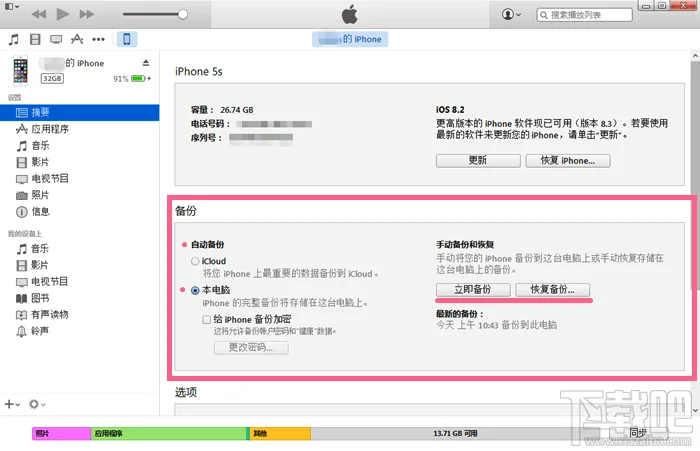Select the 本电脑 backup radio button
The image size is (700, 451).
(x=195, y=290)
